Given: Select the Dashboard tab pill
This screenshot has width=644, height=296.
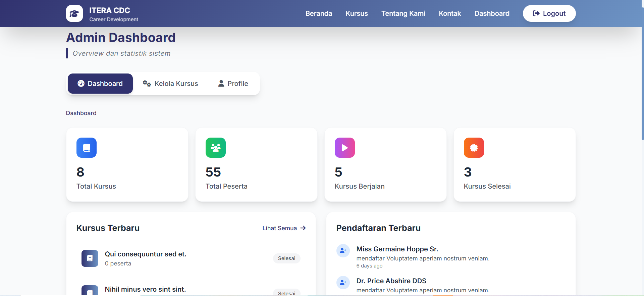Looking at the screenshot, I should point(100,84).
